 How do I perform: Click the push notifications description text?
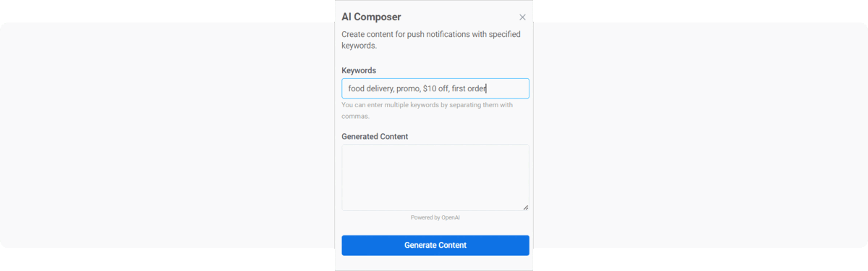431,40
